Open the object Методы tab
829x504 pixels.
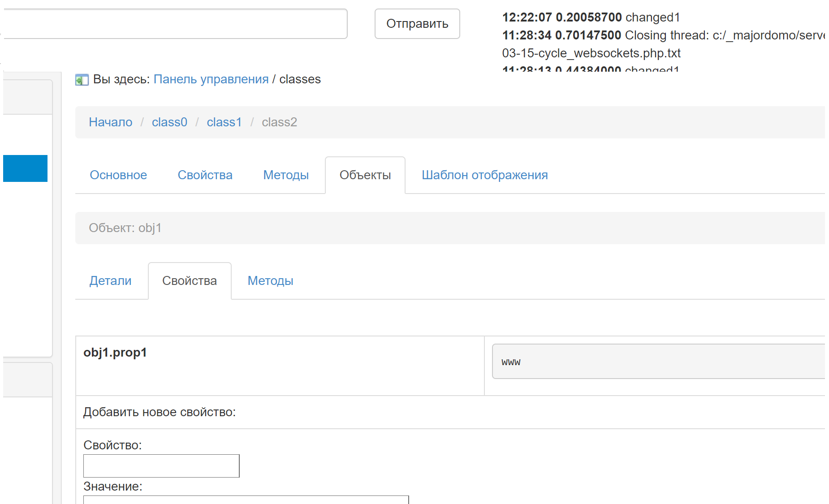coord(271,281)
